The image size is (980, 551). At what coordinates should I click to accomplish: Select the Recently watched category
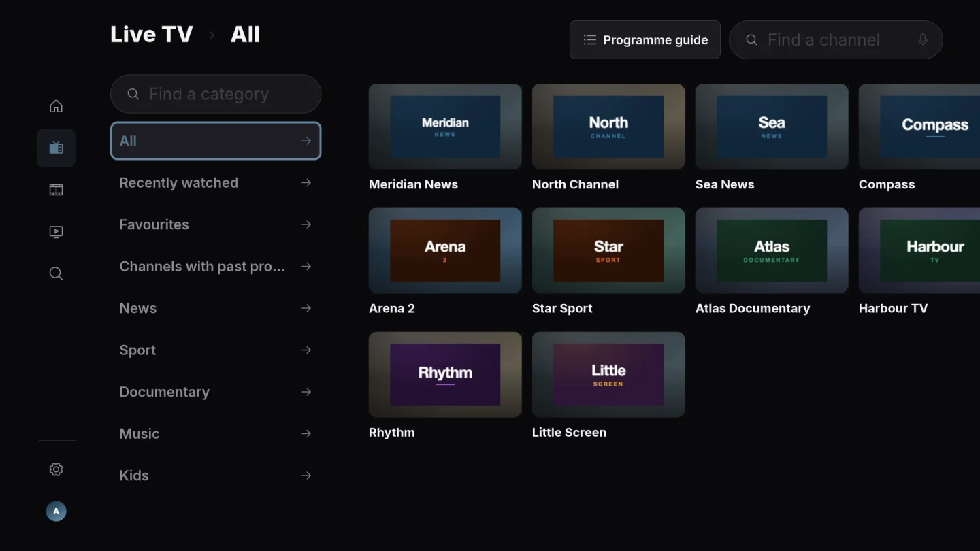[x=216, y=182]
